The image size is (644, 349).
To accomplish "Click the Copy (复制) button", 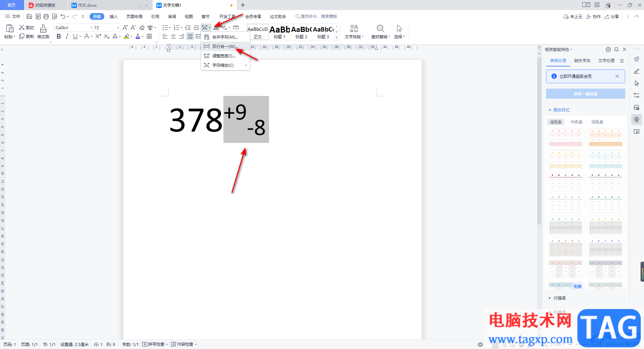I will click(26, 36).
